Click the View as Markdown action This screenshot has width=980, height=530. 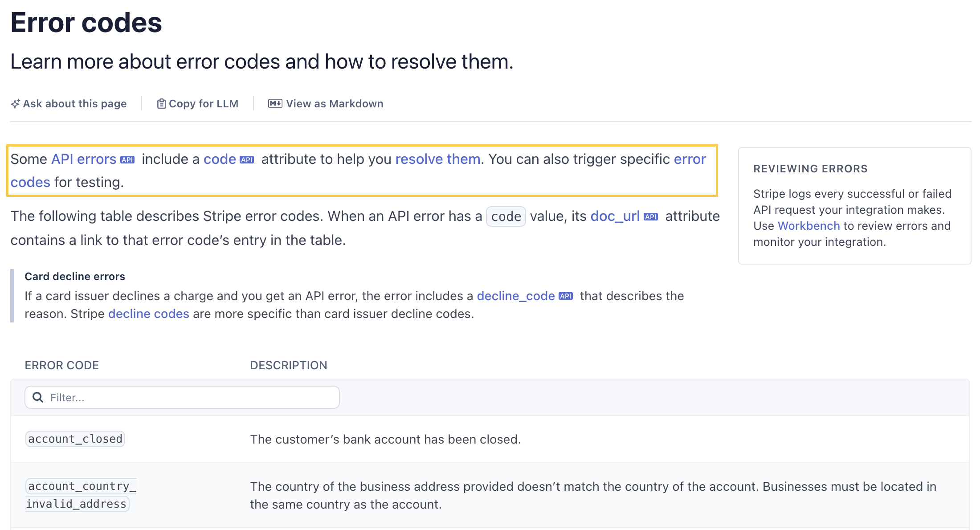click(x=334, y=103)
